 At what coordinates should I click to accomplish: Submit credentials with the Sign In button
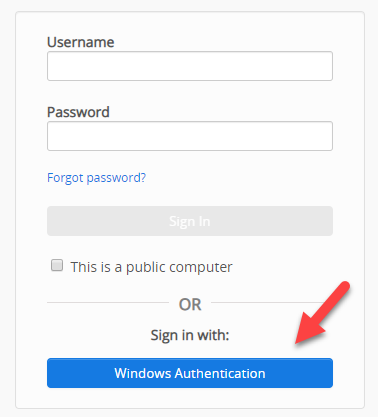[x=190, y=221]
